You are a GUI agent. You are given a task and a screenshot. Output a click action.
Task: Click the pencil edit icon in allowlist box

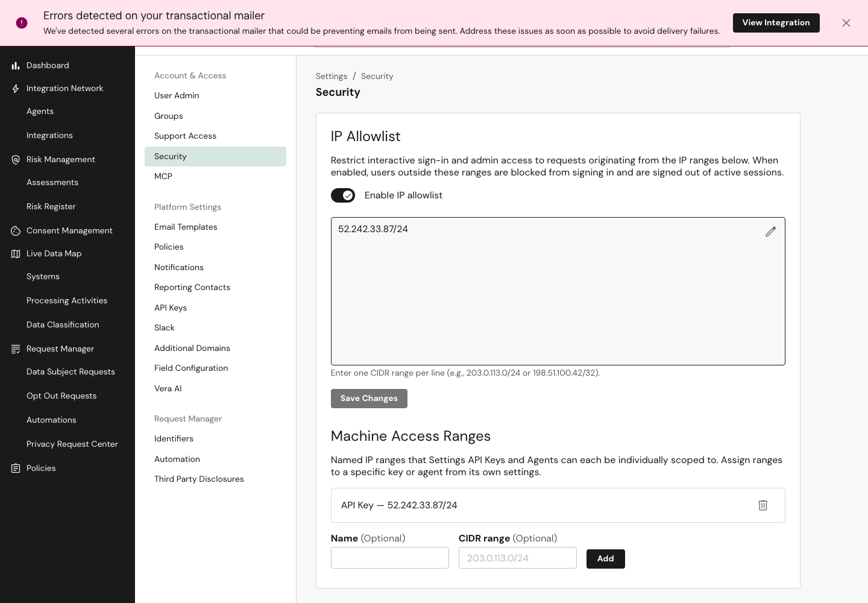pos(770,232)
